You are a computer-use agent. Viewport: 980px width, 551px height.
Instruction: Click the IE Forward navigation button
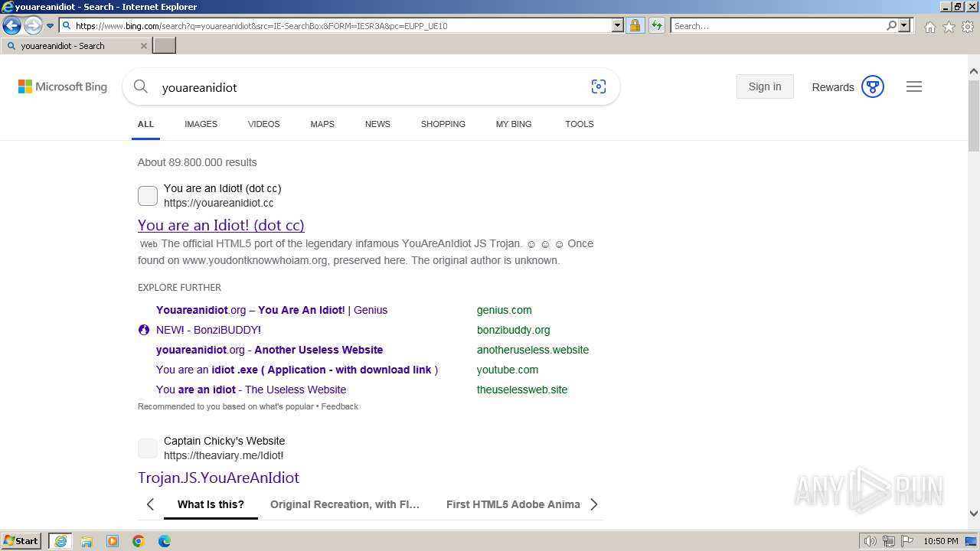coord(32,26)
